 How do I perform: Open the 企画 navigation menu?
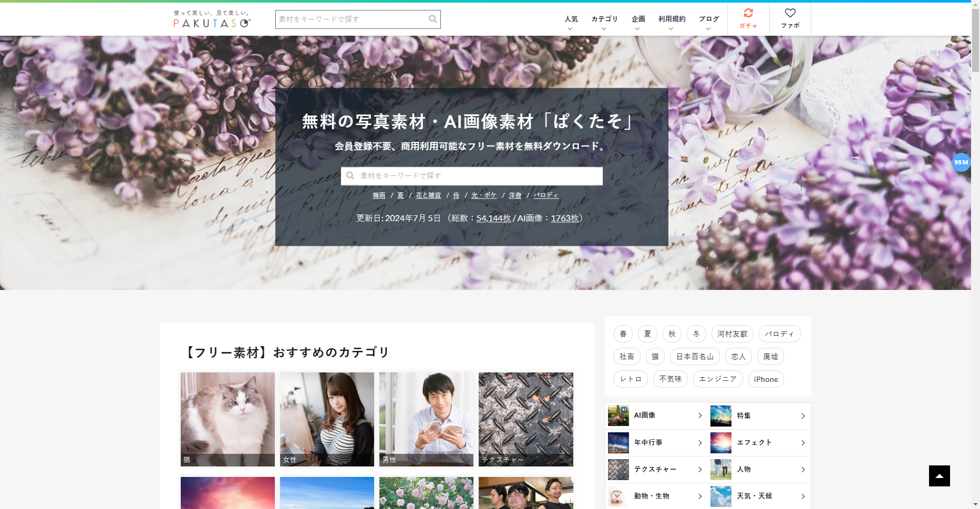pos(638,19)
